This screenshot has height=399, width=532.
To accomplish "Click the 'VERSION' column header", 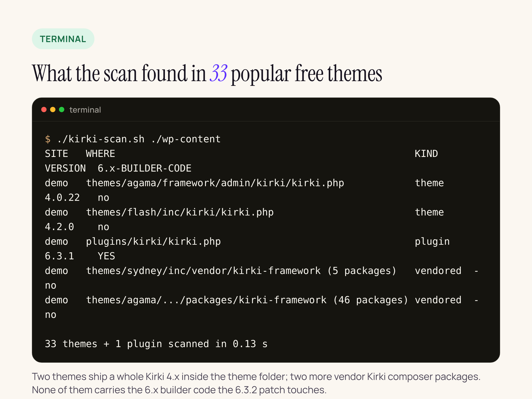I will click(65, 168).
